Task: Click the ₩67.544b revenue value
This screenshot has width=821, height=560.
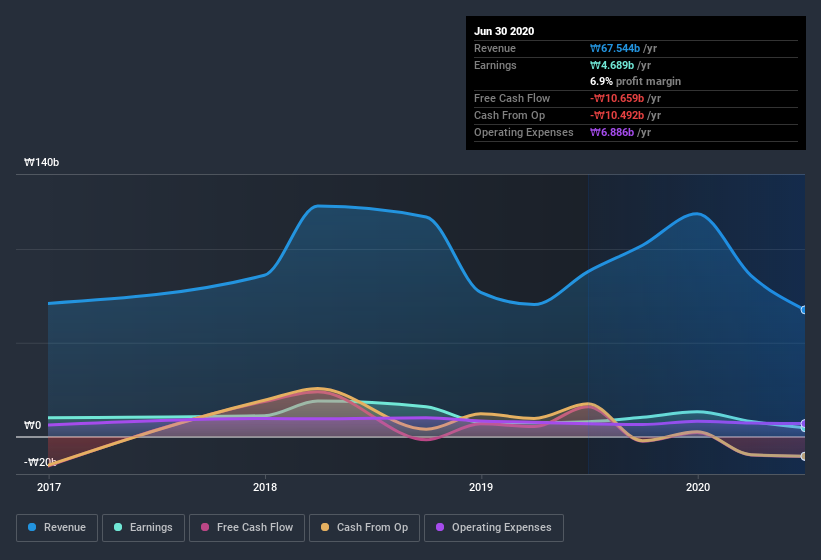Action: [615, 48]
